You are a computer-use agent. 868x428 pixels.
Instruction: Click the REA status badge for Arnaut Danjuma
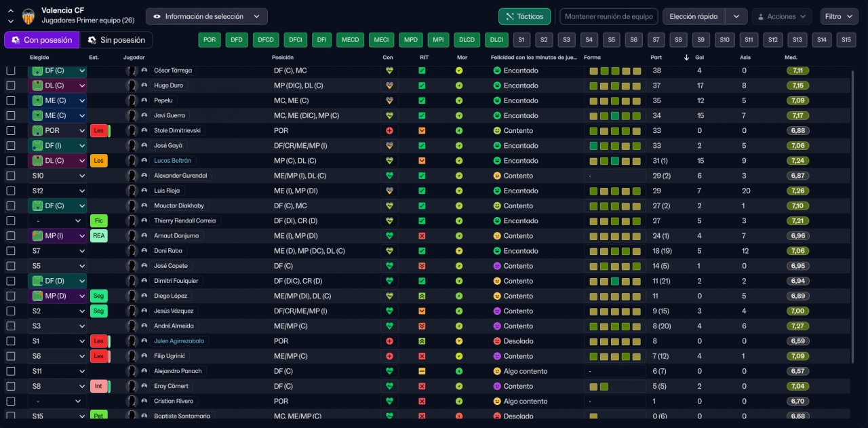98,236
